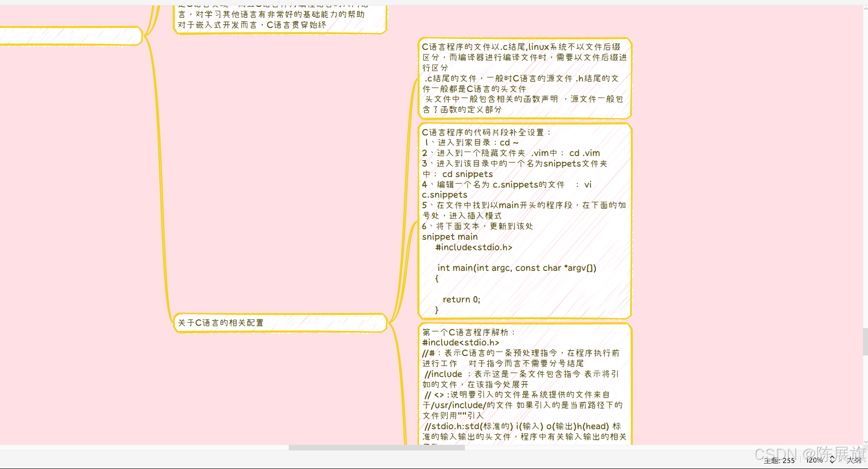Click the '6、将下面文本，更新到该处' line
Image resolution: width=868 pixels, height=469 pixels.
[477, 226]
